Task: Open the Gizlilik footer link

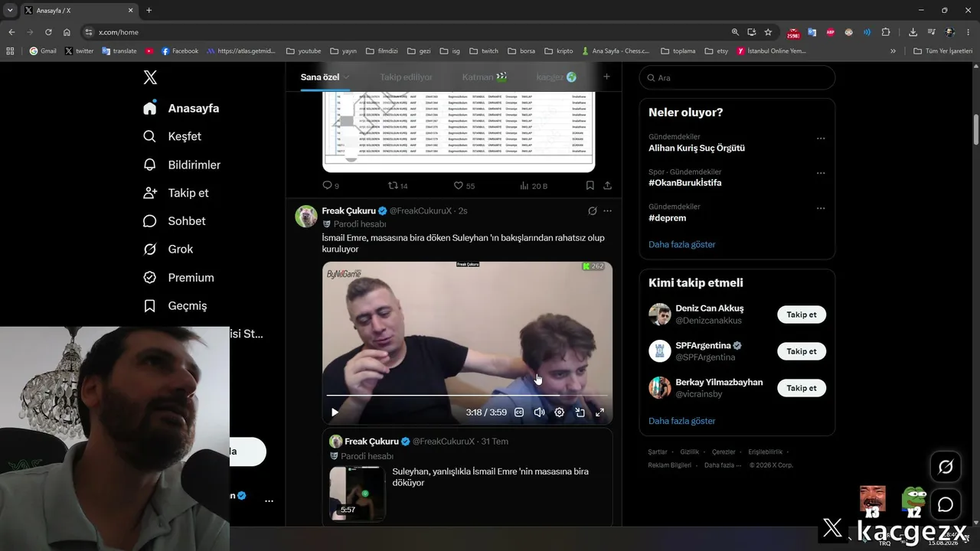Action: click(689, 452)
